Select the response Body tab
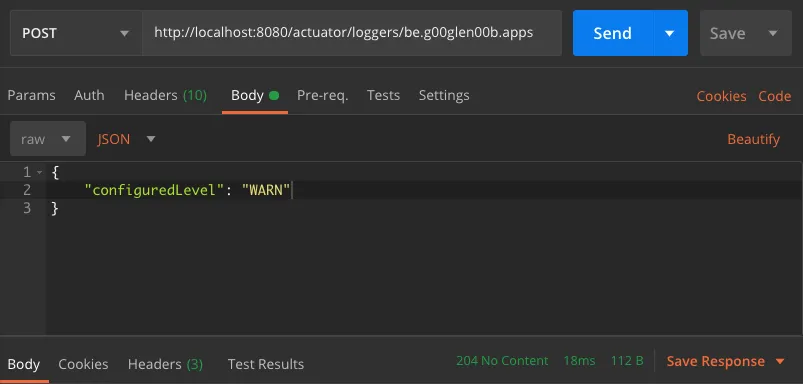Viewport: 803px width, 384px height. click(24, 364)
